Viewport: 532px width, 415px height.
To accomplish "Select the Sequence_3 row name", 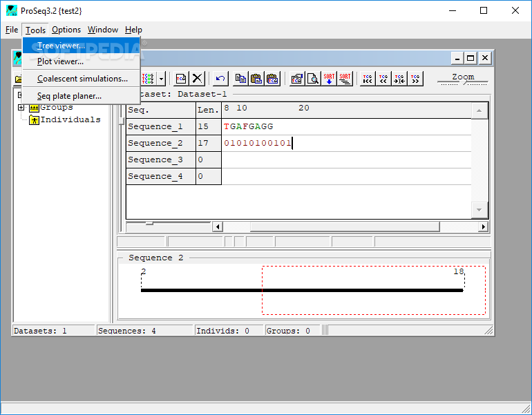I will pyautogui.click(x=161, y=160).
